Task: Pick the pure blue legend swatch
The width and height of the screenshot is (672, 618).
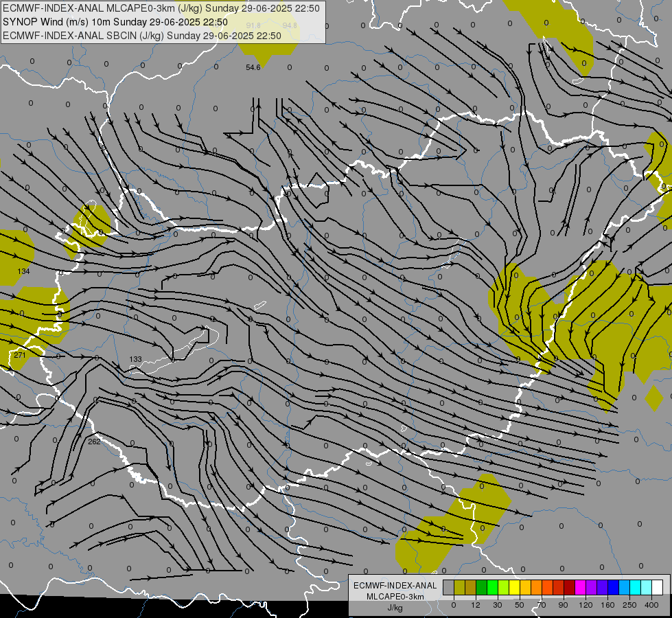Action: pyautogui.click(x=613, y=588)
